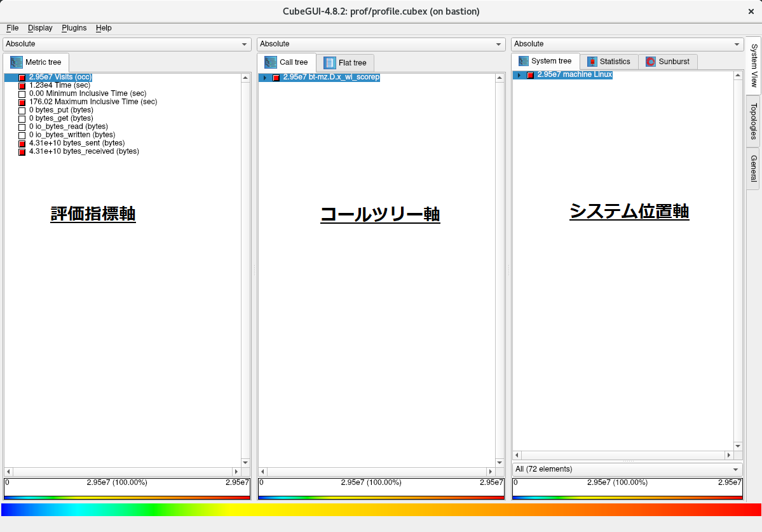Click the metric tree scroll down arrow
This screenshot has height=532, width=762.
[x=245, y=462]
